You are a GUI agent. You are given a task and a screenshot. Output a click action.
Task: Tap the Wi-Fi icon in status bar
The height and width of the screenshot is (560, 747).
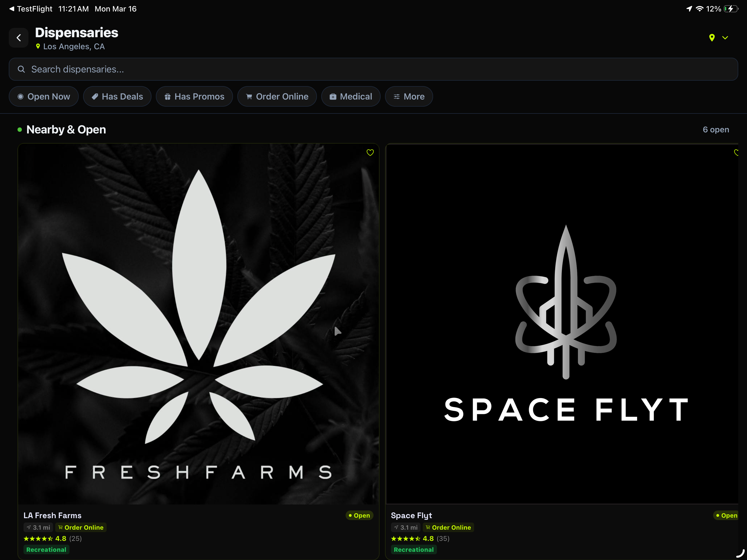[x=700, y=9]
